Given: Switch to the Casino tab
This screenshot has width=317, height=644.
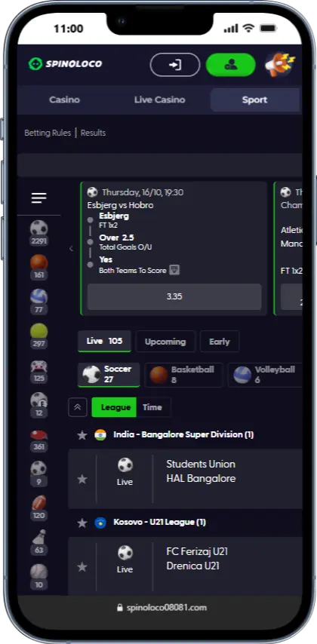Looking at the screenshot, I should click(x=65, y=100).
